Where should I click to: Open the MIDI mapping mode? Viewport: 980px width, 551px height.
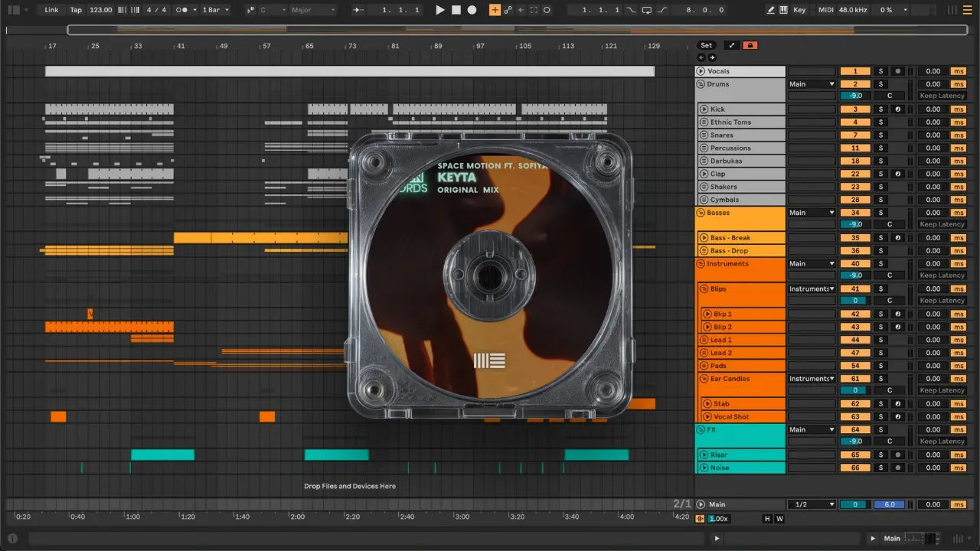click(825, 10)
